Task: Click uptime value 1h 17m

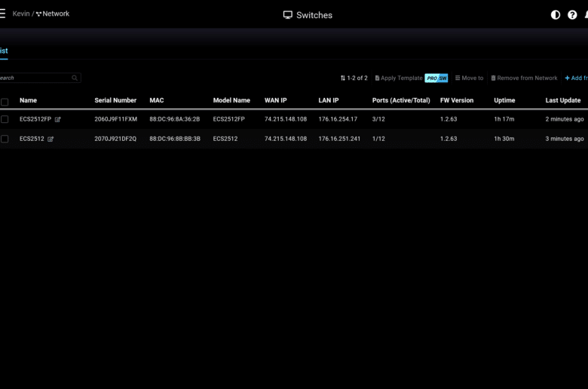Action: tap(504, 119)
